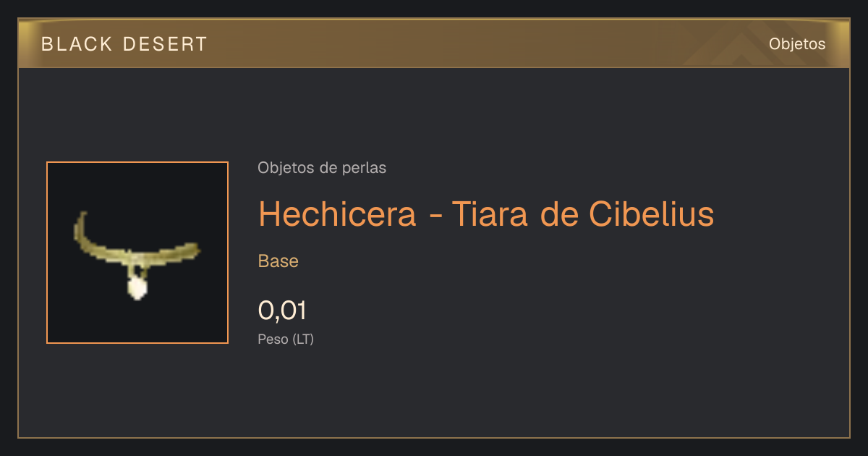Click the Hechicera - Tiara de Cibelius title

(x=486, y=214)
